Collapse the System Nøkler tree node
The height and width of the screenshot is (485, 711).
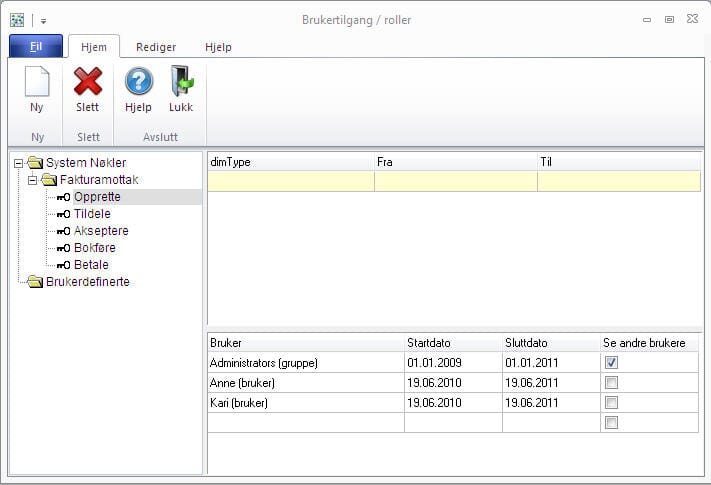[x=18, y=163]
